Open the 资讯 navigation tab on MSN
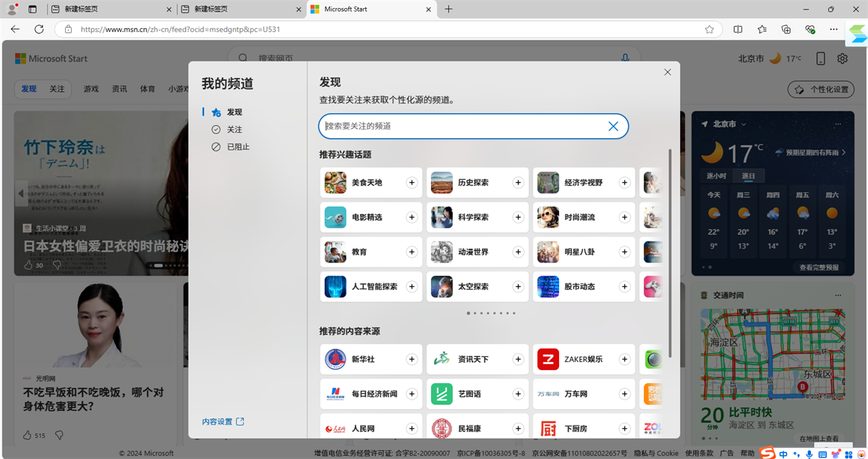 (x=119, y=89)
